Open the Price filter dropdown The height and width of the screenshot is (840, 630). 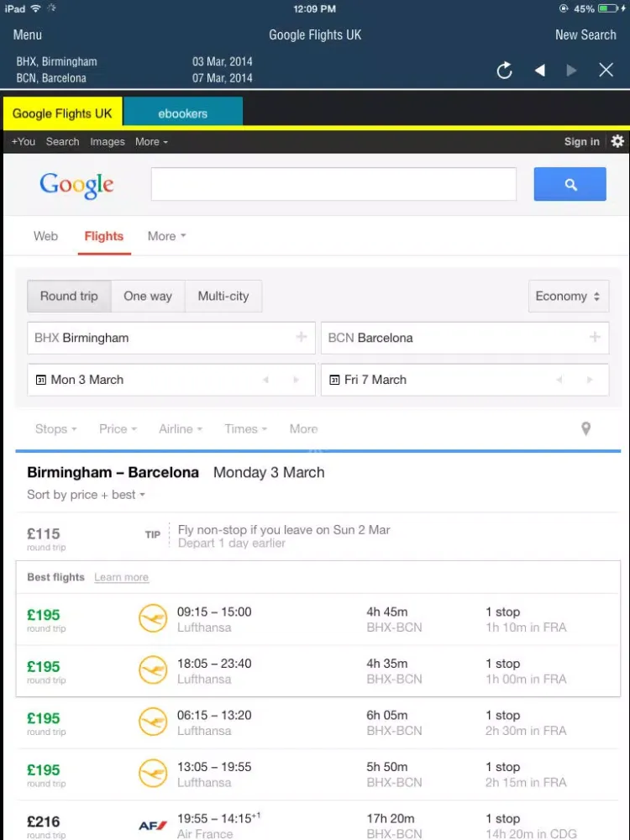(118, 428)
